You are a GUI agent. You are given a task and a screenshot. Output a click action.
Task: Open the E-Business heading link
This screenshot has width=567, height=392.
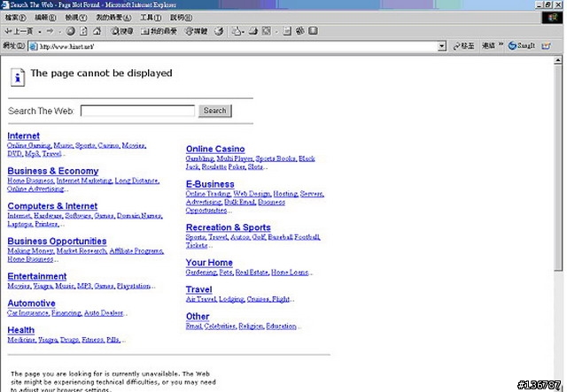click(x=210, y=184)
